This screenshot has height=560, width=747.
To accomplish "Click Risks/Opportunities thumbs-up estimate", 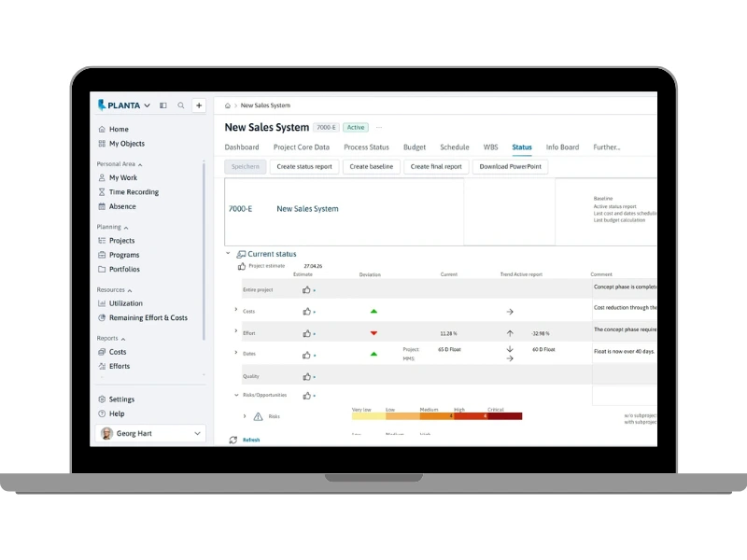I will click(x=306, y=396).
